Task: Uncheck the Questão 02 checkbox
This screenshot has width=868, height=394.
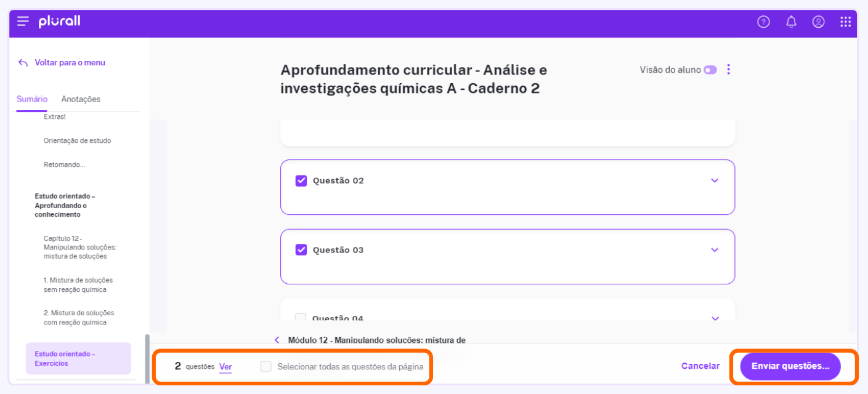Action: (301, 180)
